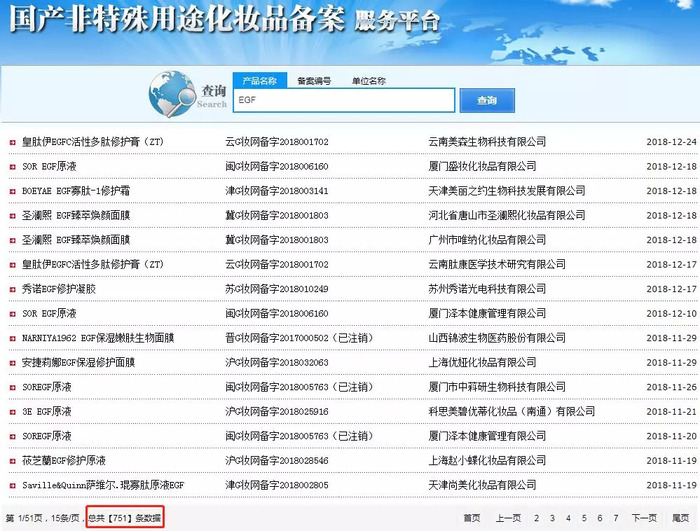Click company name 上海优妞化妆品有限公司

click(482, 363)
